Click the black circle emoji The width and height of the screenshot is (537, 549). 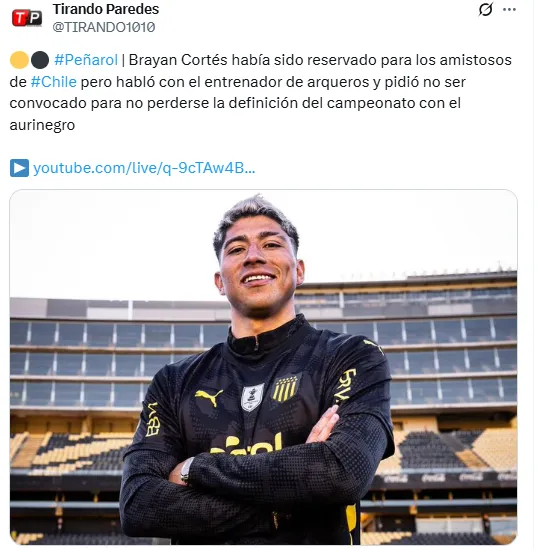[40, 60]
